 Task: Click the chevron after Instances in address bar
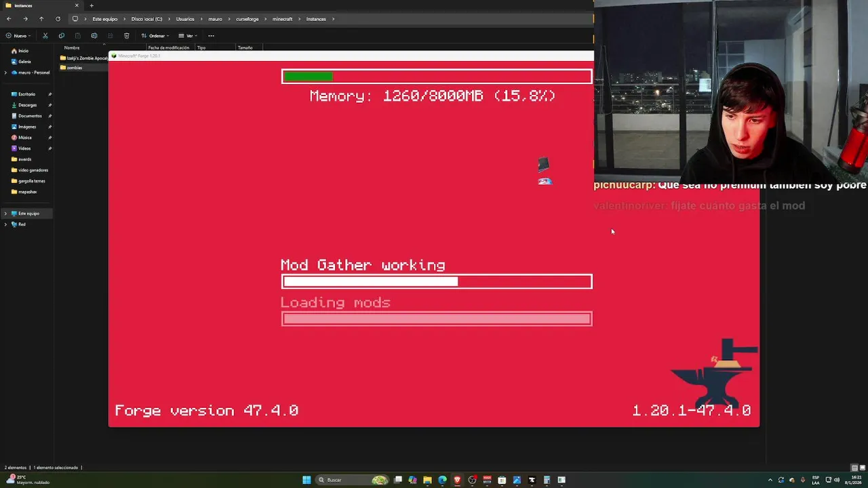[x=334, y=19]
